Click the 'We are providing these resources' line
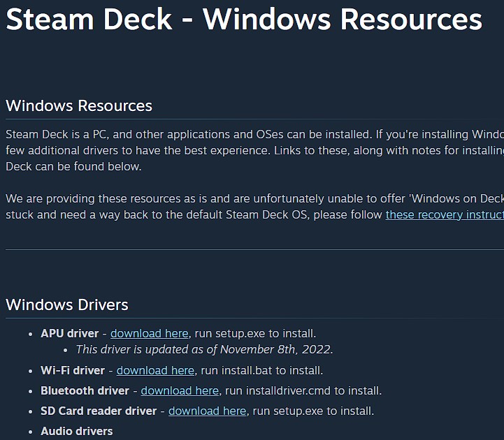Viewport: 504px width, 440px height. 255,198
